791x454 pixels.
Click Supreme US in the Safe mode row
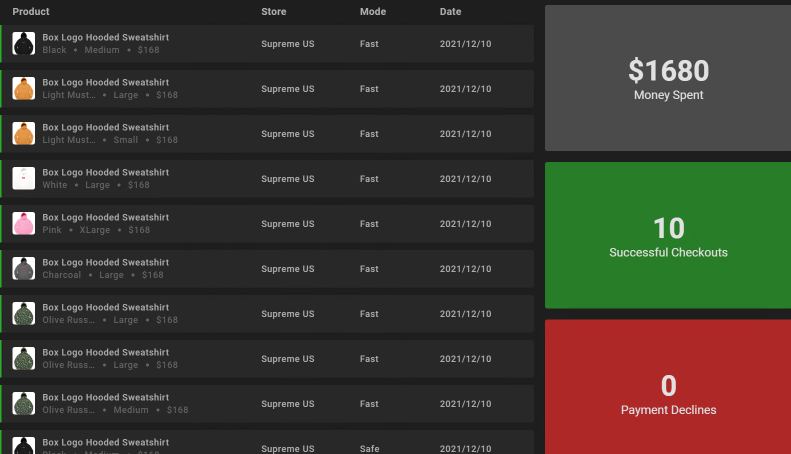[x=288, y=448]
